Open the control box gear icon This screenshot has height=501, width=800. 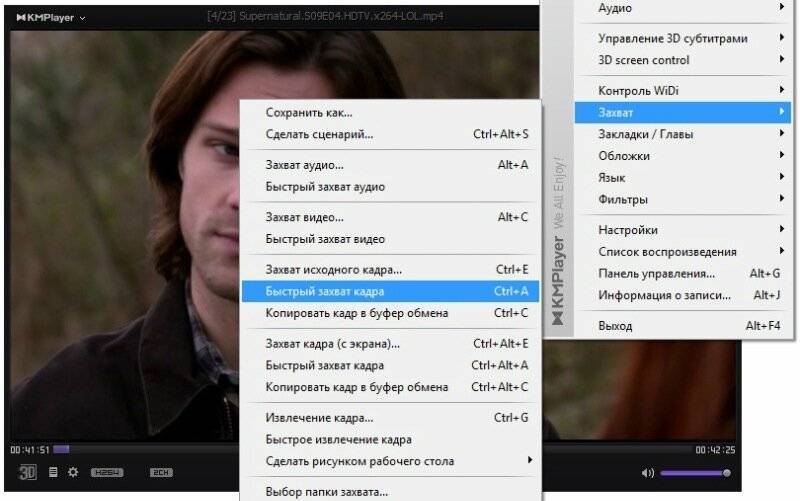(x=73, y=472)
